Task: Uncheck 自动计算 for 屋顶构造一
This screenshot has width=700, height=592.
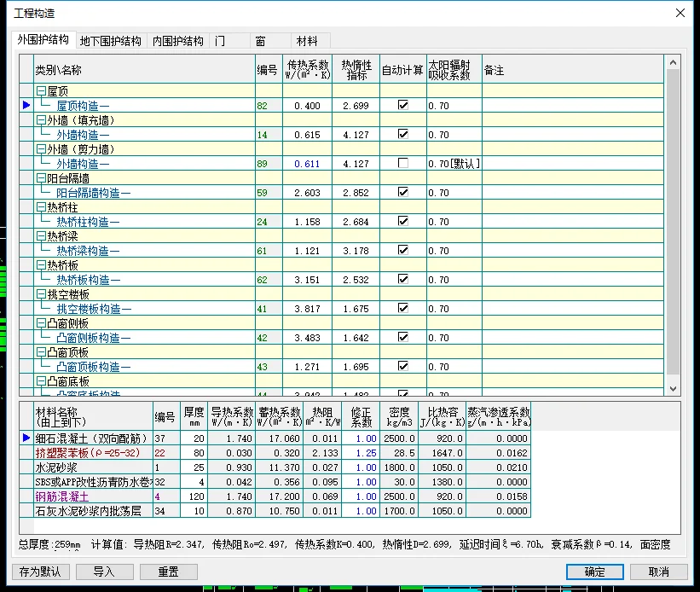Action: [x=402, y=105]
